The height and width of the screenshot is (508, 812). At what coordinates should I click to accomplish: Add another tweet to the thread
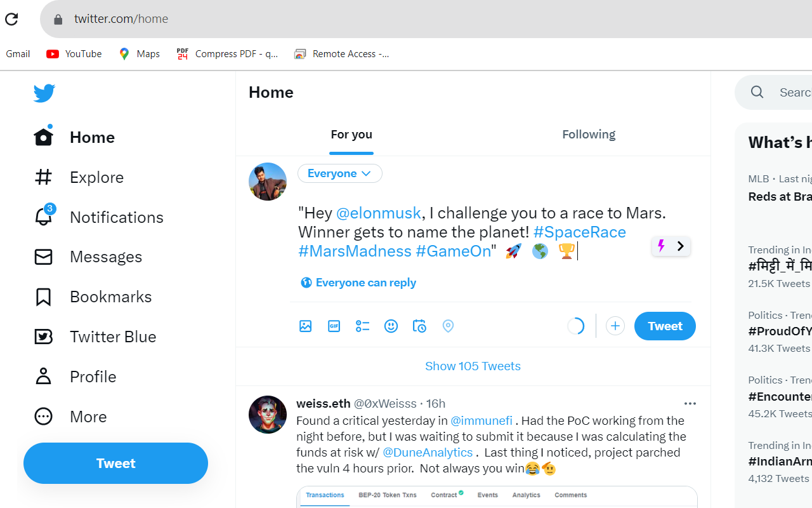(615, 326)
